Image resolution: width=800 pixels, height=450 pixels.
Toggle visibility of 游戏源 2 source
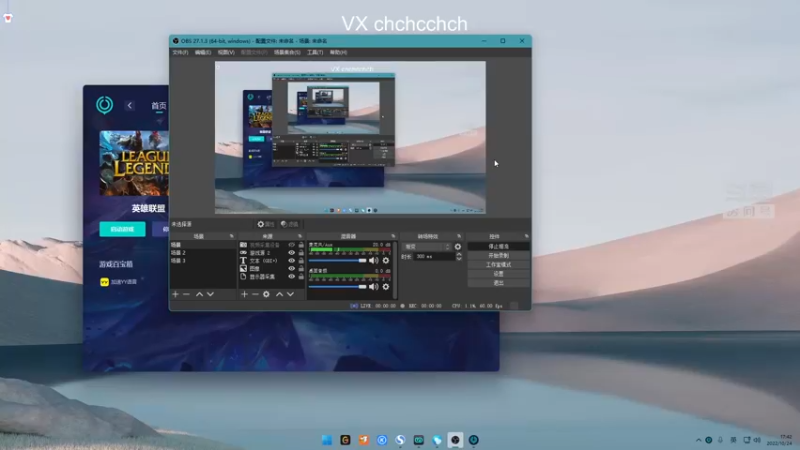[291, 253]
